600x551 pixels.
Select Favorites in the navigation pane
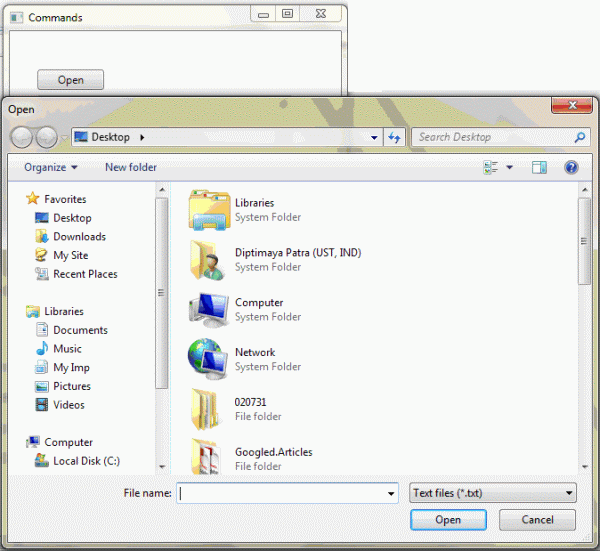pos(65,199)
